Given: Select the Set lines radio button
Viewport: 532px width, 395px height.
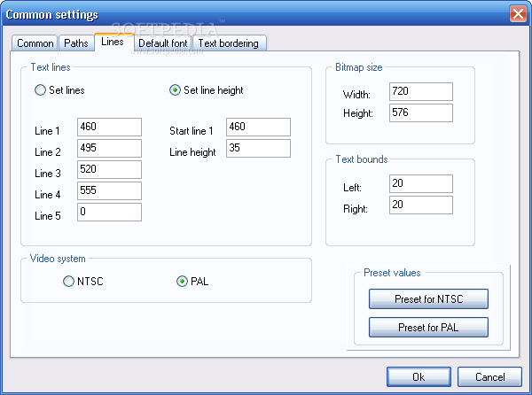Looking at the screenshot, I should 59,90.
